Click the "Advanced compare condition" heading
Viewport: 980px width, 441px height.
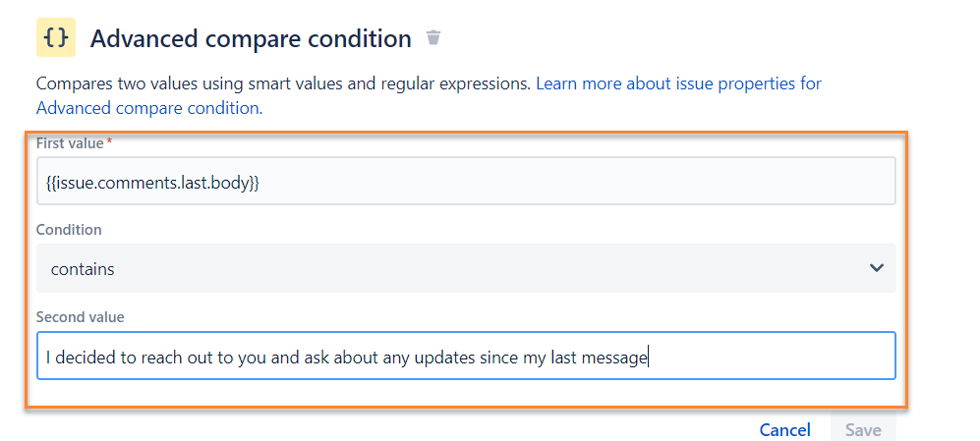click(x=251, y=39)
